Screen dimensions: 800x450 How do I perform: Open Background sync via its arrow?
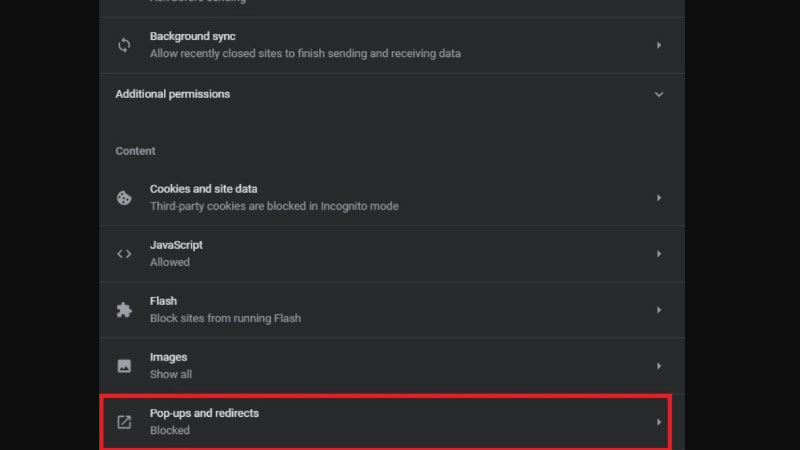coord(658,45)
